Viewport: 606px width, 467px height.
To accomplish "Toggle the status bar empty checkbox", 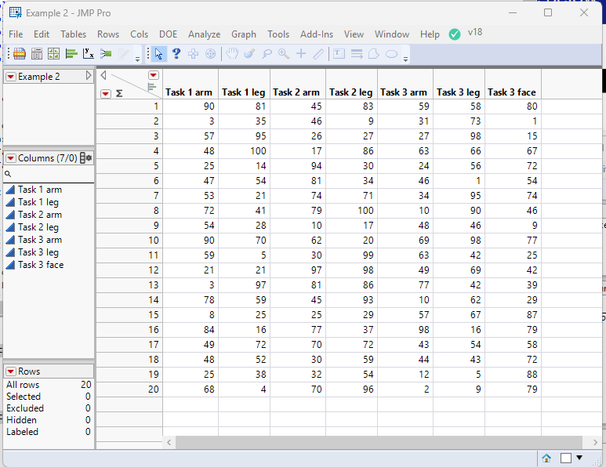I will (566, 458).
